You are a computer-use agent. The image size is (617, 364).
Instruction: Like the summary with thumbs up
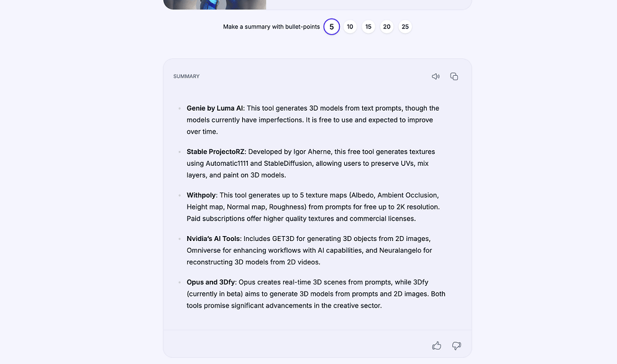(437, 345)
